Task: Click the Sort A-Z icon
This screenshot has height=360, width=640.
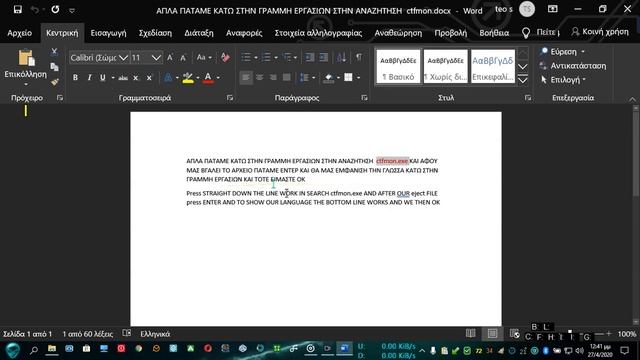Action: pyautogui.click(x=341, y=58)
